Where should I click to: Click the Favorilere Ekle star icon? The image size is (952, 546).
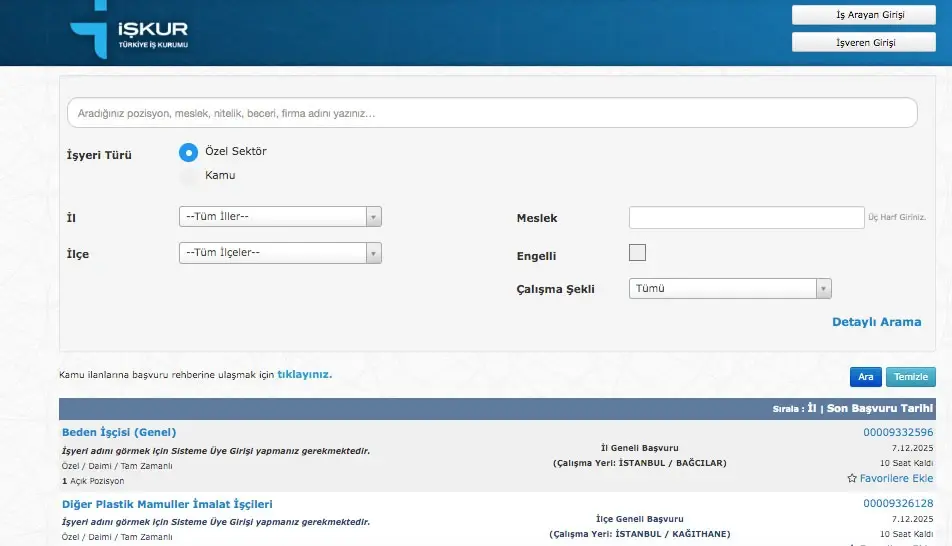[852, 479]
